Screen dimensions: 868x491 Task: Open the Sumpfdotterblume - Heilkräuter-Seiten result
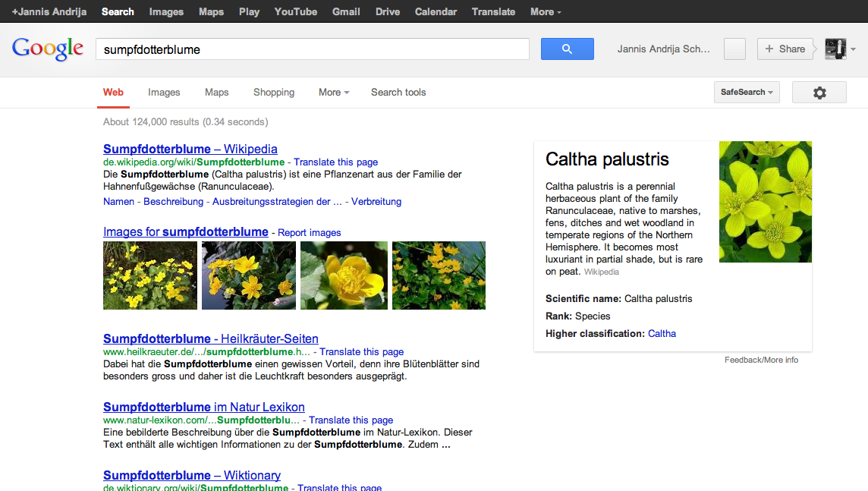(x=210, y=338)
